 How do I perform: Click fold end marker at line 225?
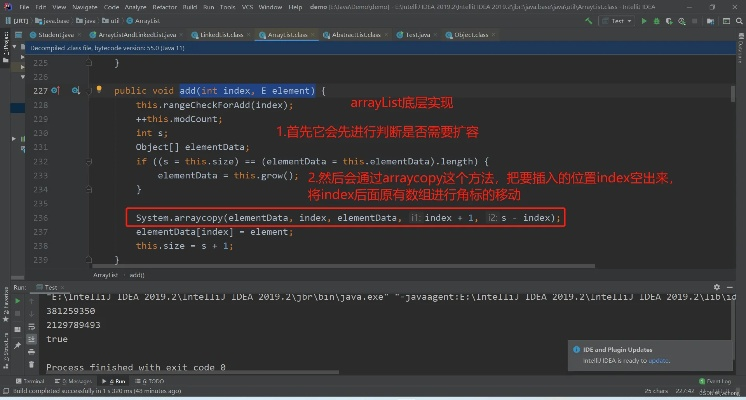pos(89,63)
